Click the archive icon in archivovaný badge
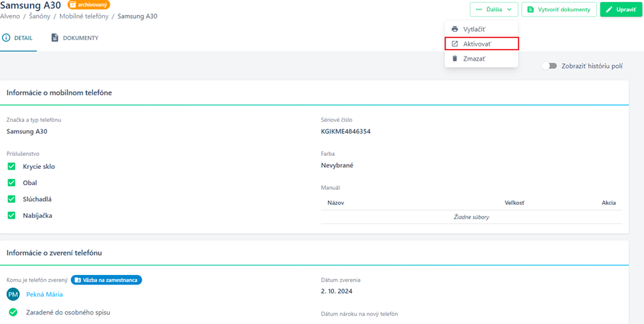644x324 pixels. click(73, 5)
